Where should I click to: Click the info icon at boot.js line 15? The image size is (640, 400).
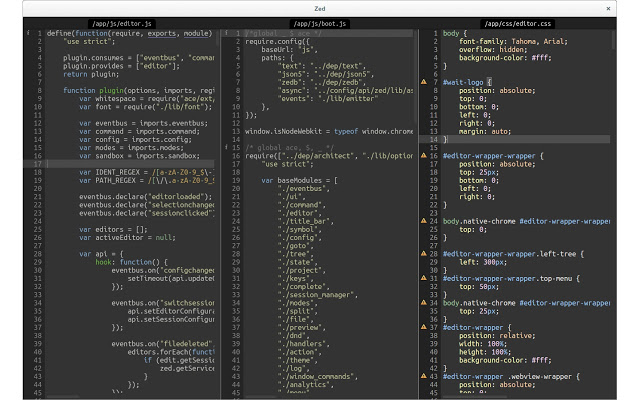[226, 147]
